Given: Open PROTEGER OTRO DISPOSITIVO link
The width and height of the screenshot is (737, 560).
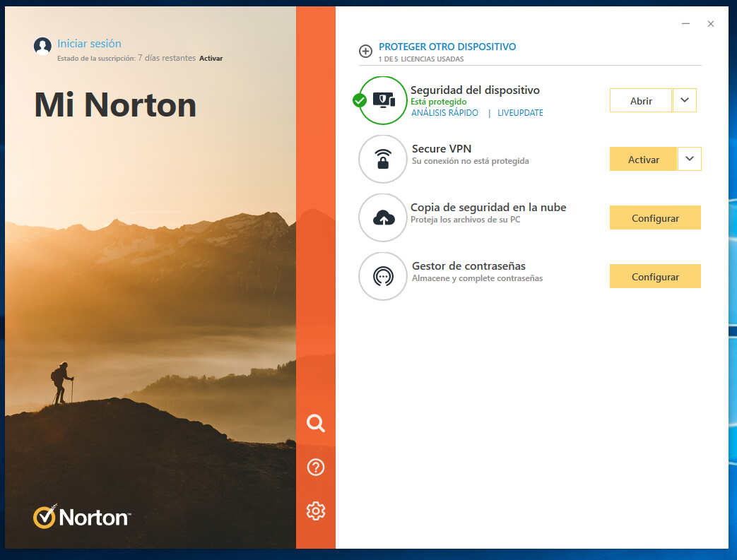Looking at the screenshot, I should (447, 47).
